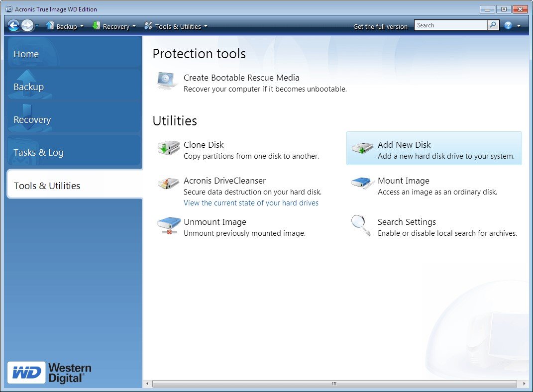Open the Acronis DriveCleanser icon
The image size is (533, 392).
168,184
